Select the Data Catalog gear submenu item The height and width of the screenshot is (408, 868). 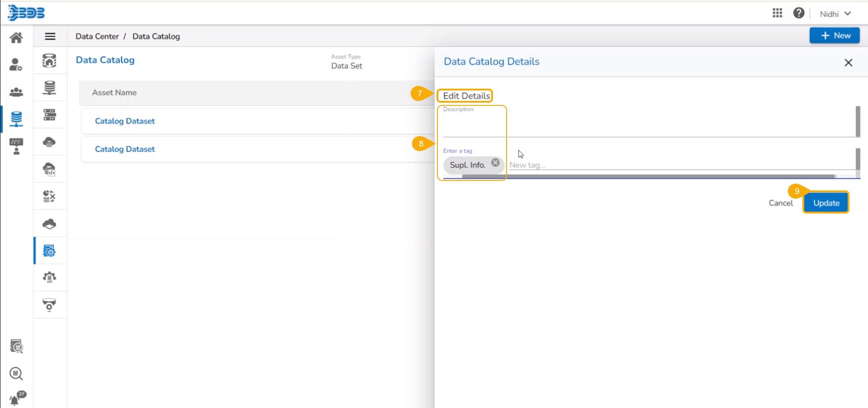pos(49,251)
